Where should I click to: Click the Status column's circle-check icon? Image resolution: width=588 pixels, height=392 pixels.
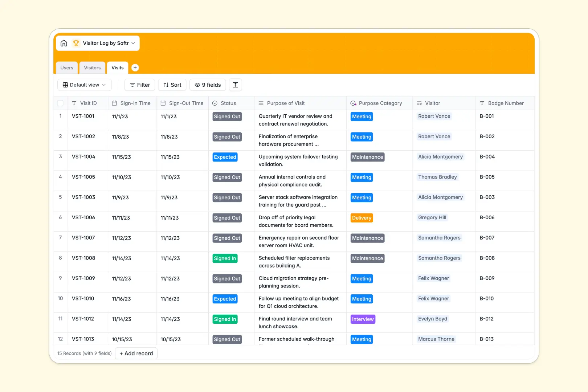[215, 103]
